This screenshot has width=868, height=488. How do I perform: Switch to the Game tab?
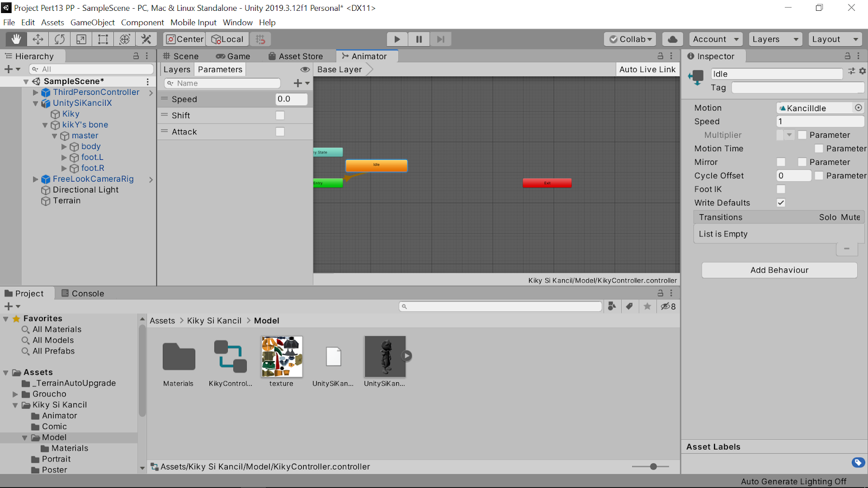point(233,56)
